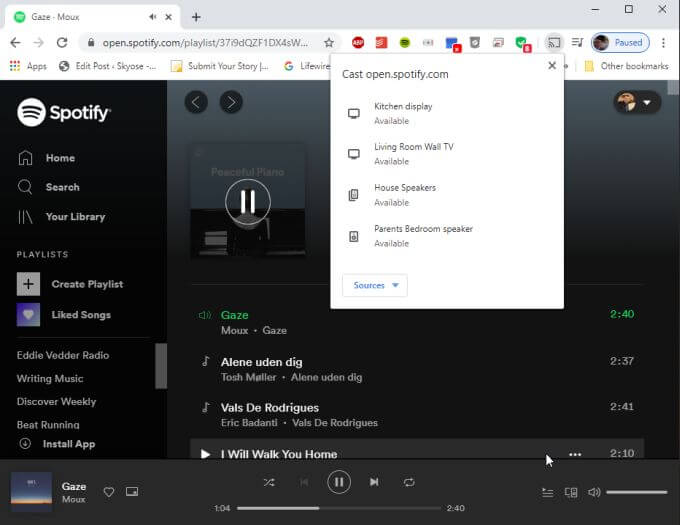Open a new browser tab

[196, 17]
